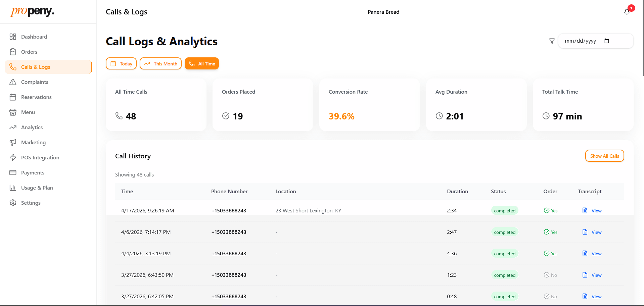The height and width of the screenshot is (306, 644).
Task: Open the notifications bell icon
Action: [x=627, y=12]
